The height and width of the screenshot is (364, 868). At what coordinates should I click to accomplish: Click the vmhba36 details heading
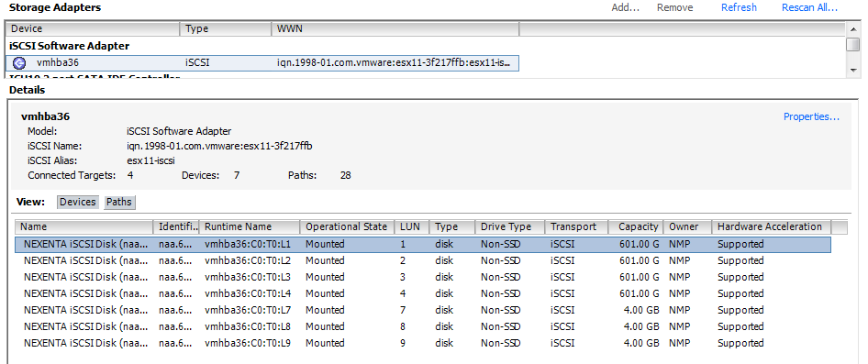click(45, 116)
